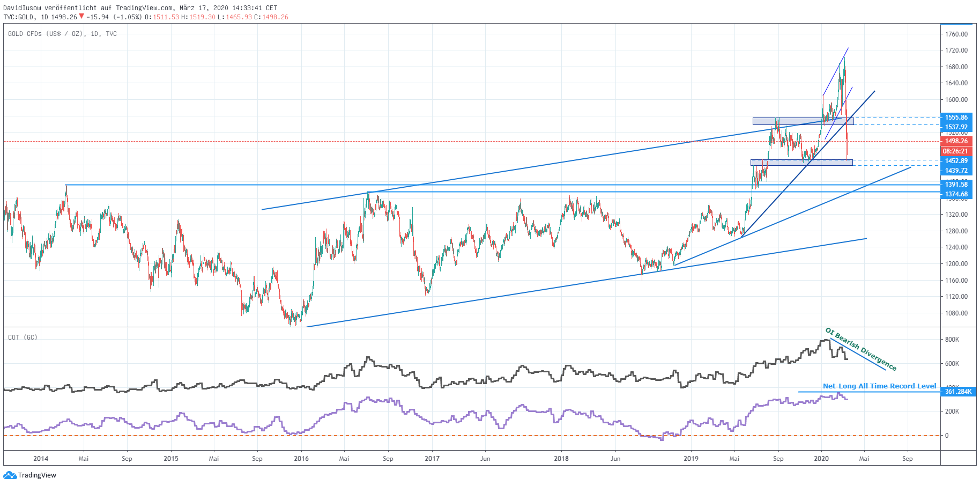
Task: Click the red 1498.26 current price label
Action: tap(956, 142)
